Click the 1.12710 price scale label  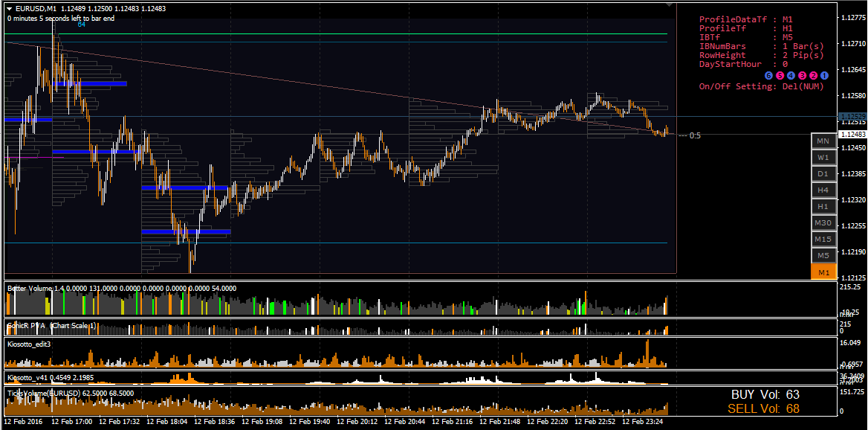click(852, 43)
